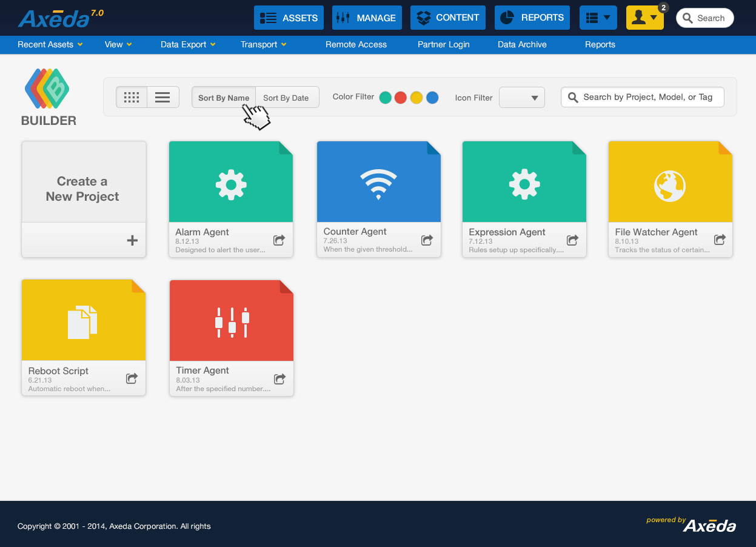This screenshot has height=547, width=756.
Task: Filter by yellow color
Action: point(416,98)
